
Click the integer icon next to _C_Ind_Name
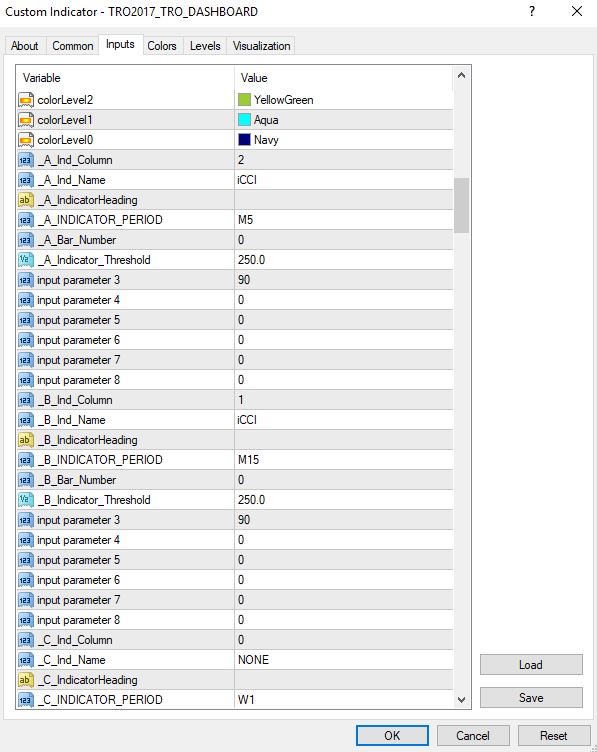(26, 660)
